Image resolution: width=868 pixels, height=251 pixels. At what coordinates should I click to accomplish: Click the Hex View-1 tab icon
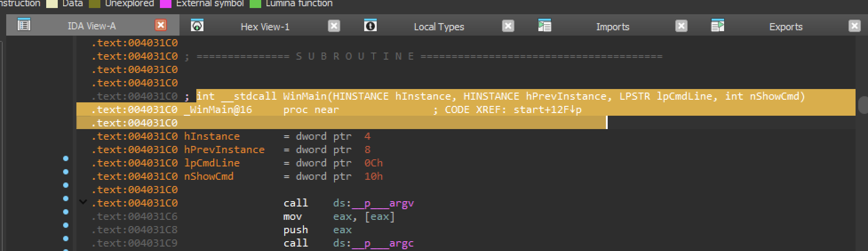pos(197,25)
